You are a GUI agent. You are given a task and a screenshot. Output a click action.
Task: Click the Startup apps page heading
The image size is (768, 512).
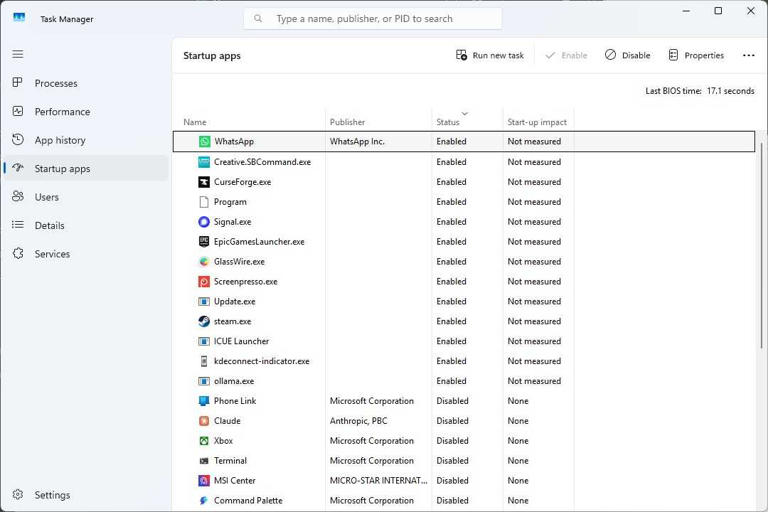coord(212,56)
